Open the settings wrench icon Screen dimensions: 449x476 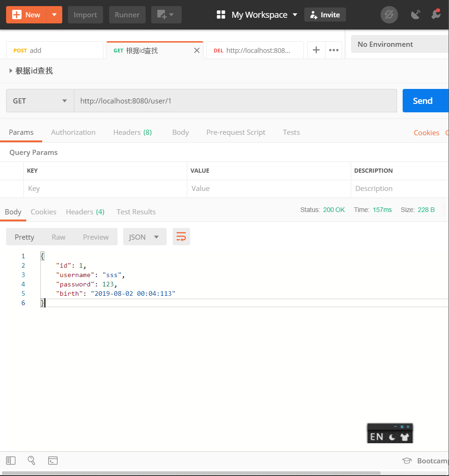pyautogui.click(x=436, y=15)
